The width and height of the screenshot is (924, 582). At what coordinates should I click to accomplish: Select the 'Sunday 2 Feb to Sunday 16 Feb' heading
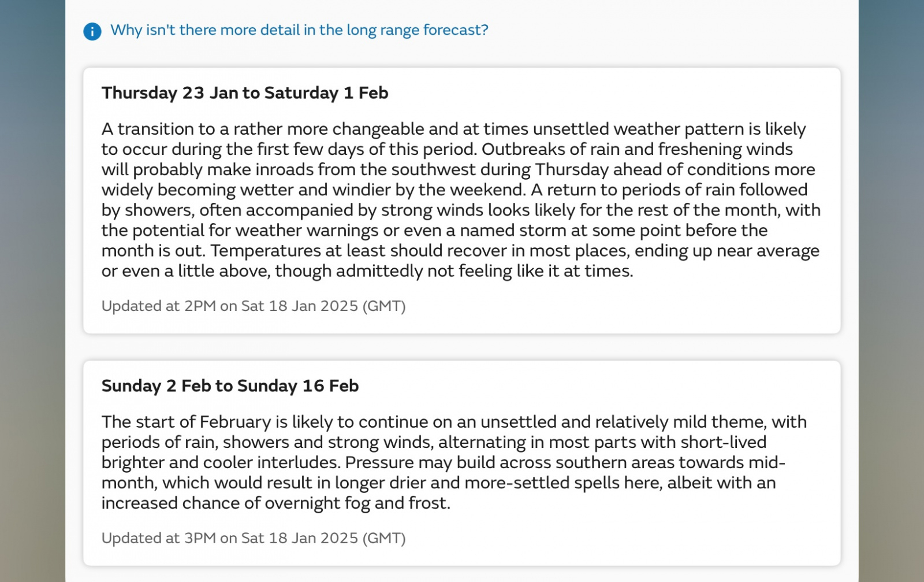click(x=230, y=386)
